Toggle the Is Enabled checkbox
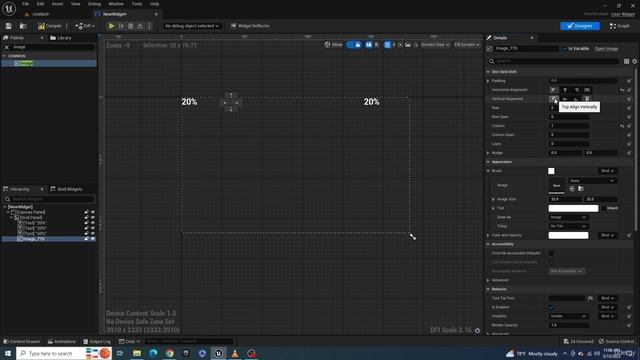This screenshot has height=360, width=640. point(551,307)
